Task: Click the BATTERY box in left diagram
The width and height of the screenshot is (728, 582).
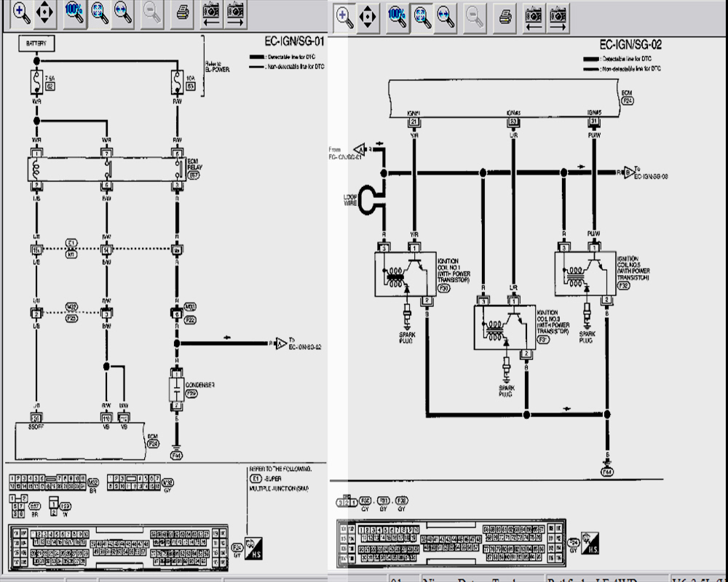Action: point(36,44)
